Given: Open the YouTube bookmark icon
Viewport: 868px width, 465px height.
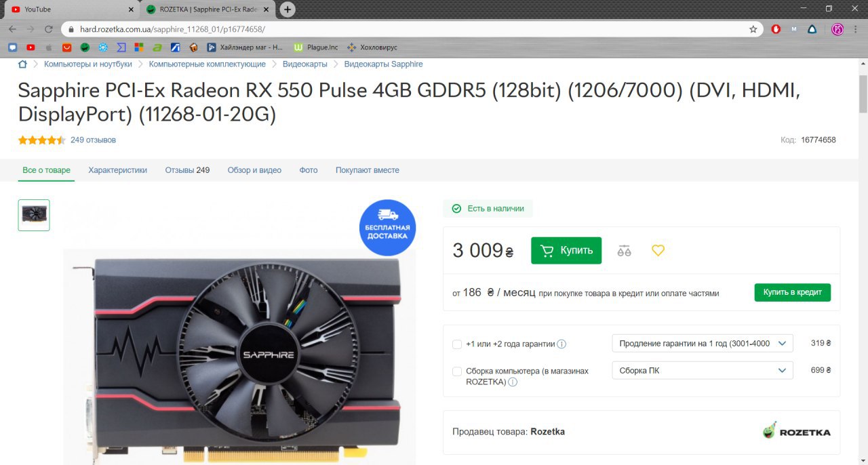Looking at the screenshot, I should (x=31, y=47).
